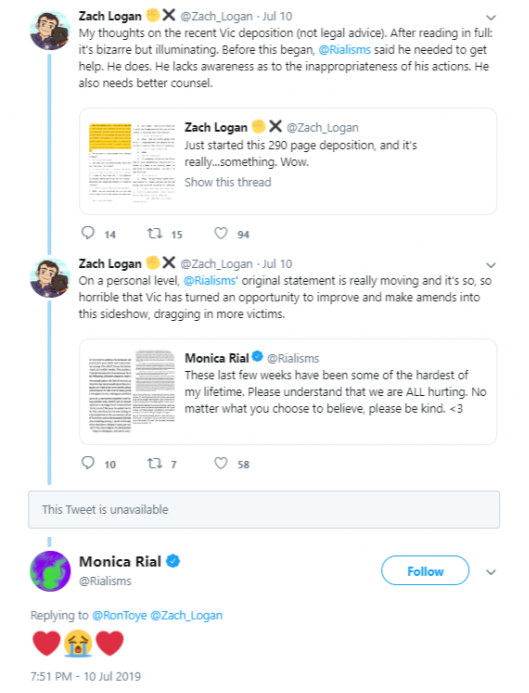This screenshot has height=693, width=529.
Task: Retweet the first tweet with 15 retweets
Action: (x=155, y=233)
